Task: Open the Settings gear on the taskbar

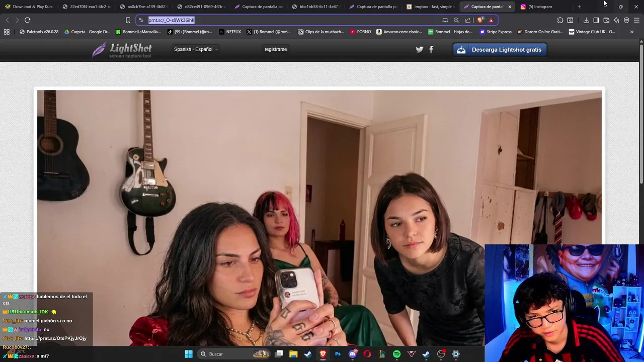Action: pyautogui.click(x=456, y=354)
